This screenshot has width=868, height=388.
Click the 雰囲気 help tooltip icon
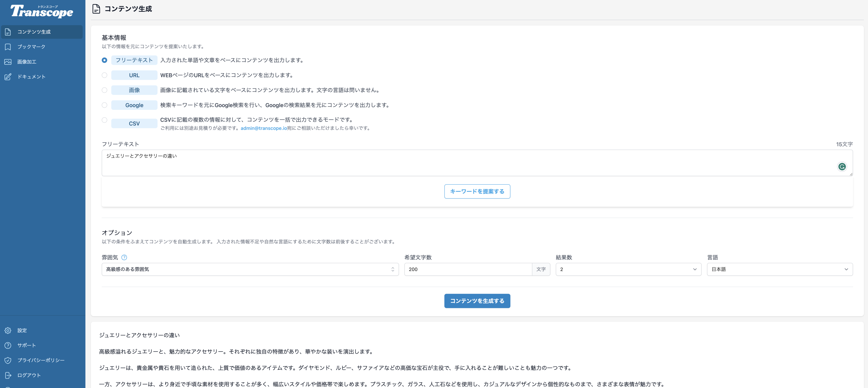124,257
